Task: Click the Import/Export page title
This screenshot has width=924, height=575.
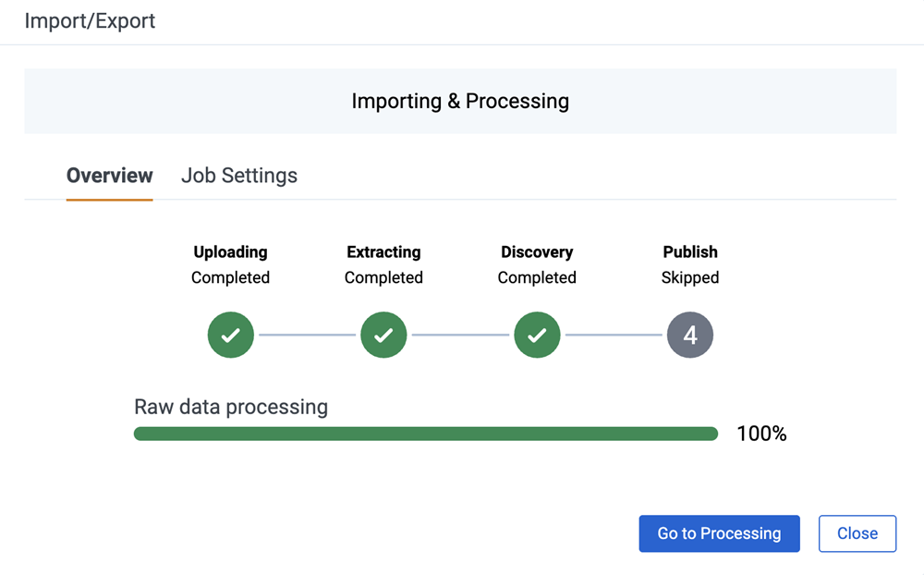Action: [90, 21]
